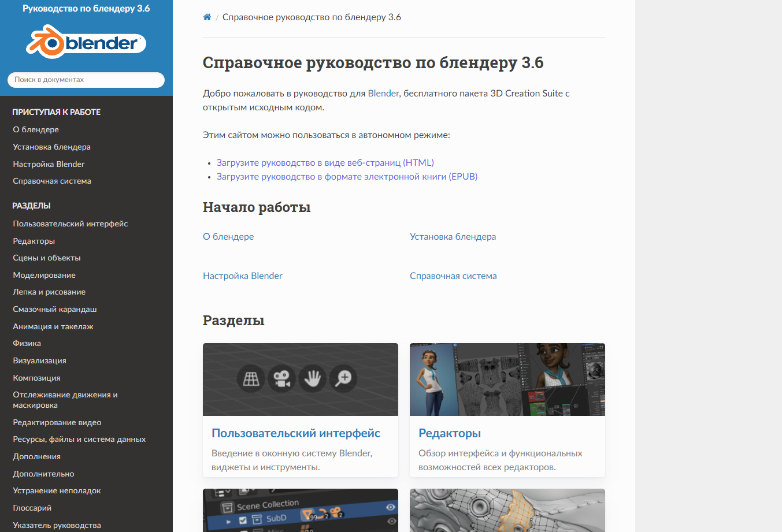
Task: Open 'Анимация и такелаж' sidebar entry
Action: (53, 326)
